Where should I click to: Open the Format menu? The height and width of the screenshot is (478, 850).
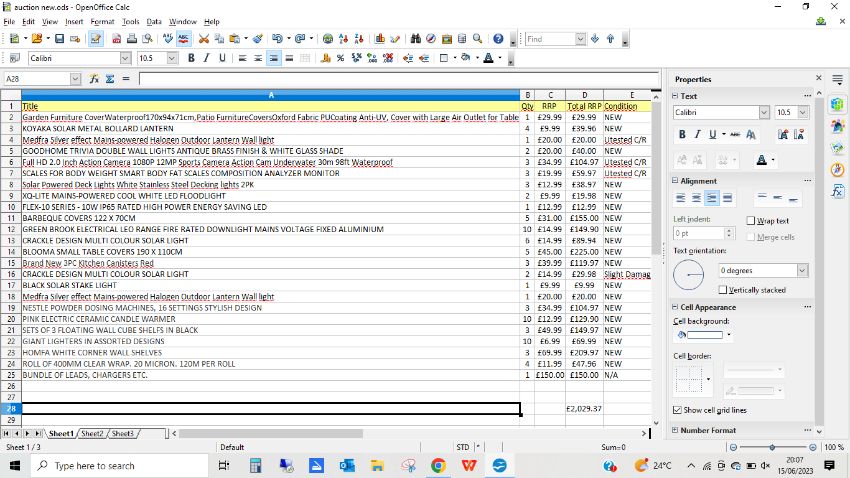click(x=102, y=22)
